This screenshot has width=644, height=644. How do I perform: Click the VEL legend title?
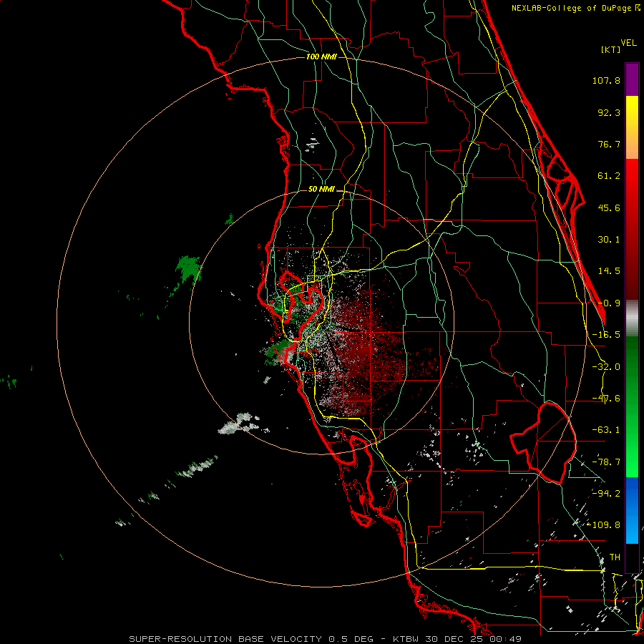click(x=628, y=43)
